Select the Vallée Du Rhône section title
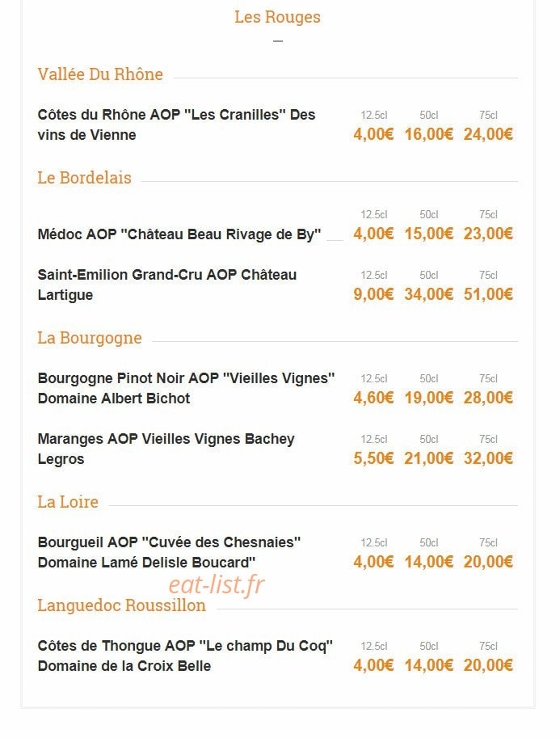The height and width of the screenshot is (738, 560). (100, 74)
